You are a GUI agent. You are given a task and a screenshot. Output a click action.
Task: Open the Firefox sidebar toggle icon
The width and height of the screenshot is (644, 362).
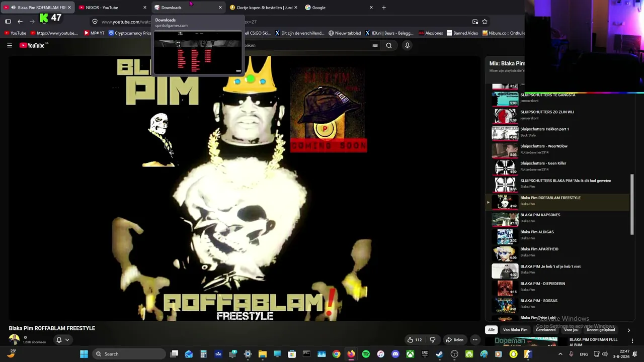[x=8, y=22]
